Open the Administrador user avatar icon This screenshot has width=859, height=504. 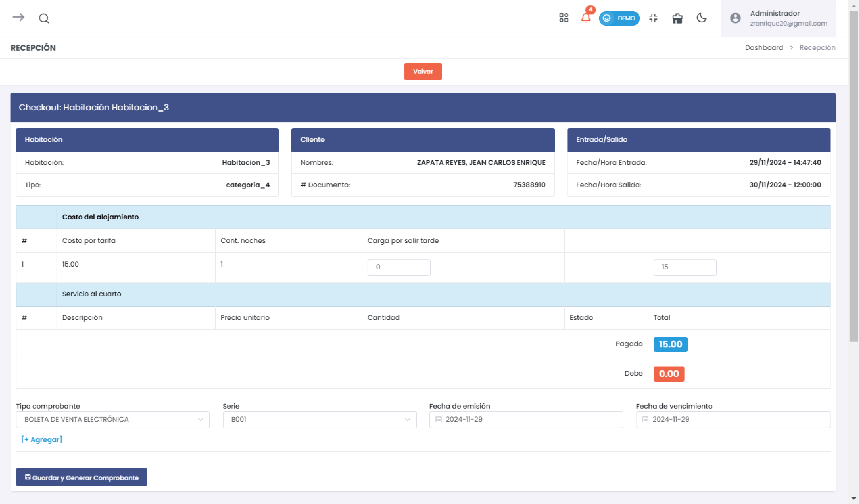pyautogui.click(x=735, y=18)
